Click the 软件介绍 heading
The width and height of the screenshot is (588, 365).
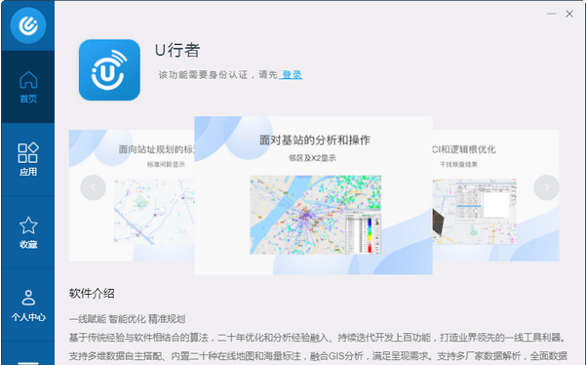pyautogui.click(x=92, y=294)
